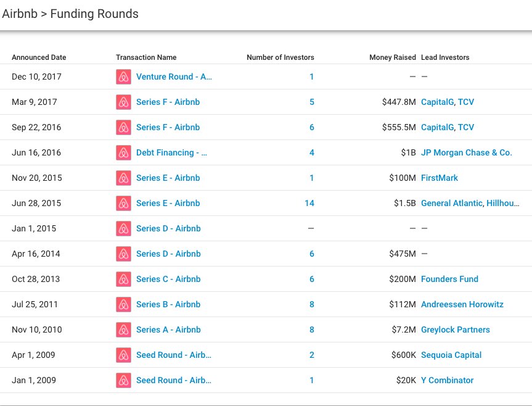
Task: Open Series F transaction dated Mar 9, 2017
Action: 168,102
